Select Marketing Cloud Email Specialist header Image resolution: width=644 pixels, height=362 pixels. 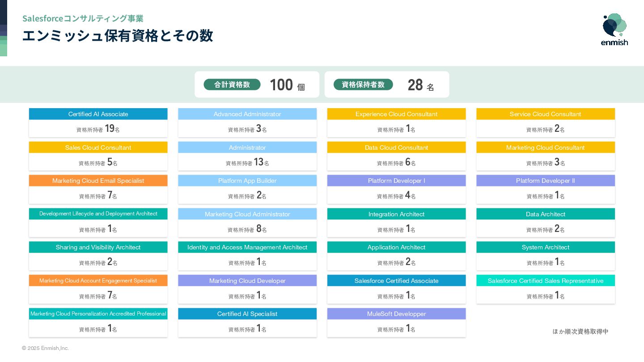click(x=98, y=181)
